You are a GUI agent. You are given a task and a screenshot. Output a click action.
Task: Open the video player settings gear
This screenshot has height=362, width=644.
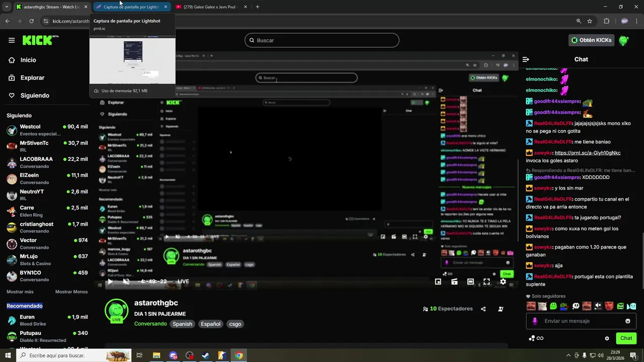click(503, 282)
